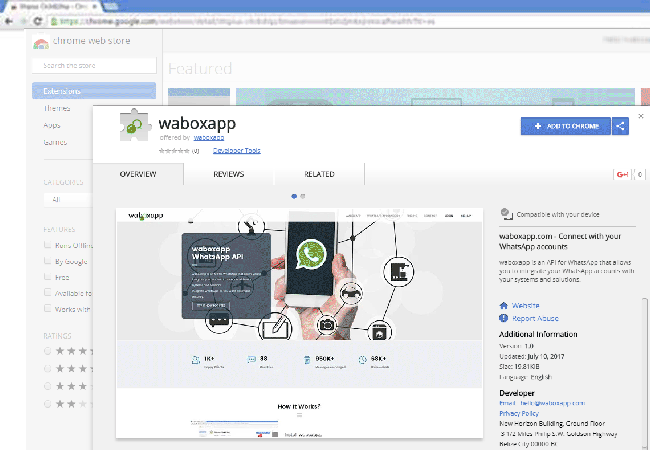Open the developer Website link
Screen dimensions: 650x450
[x=526, y=306]
